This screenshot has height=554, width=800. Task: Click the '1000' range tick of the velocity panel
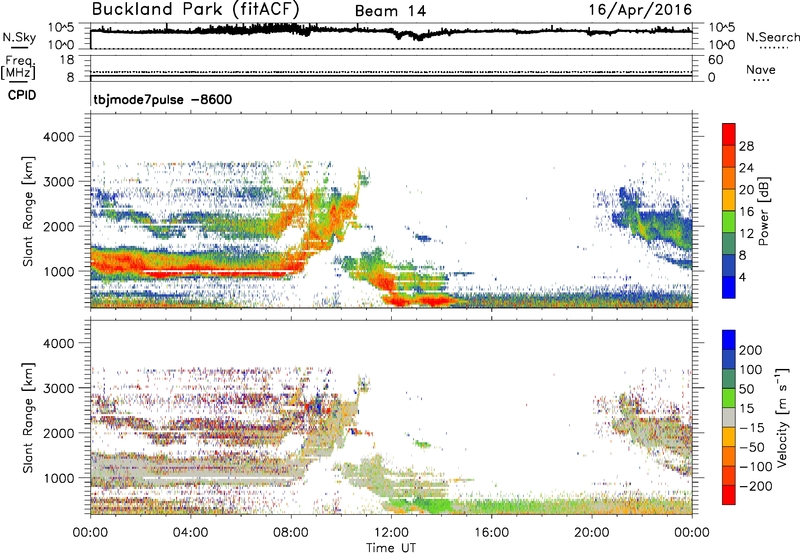click(x=59, y=478)
